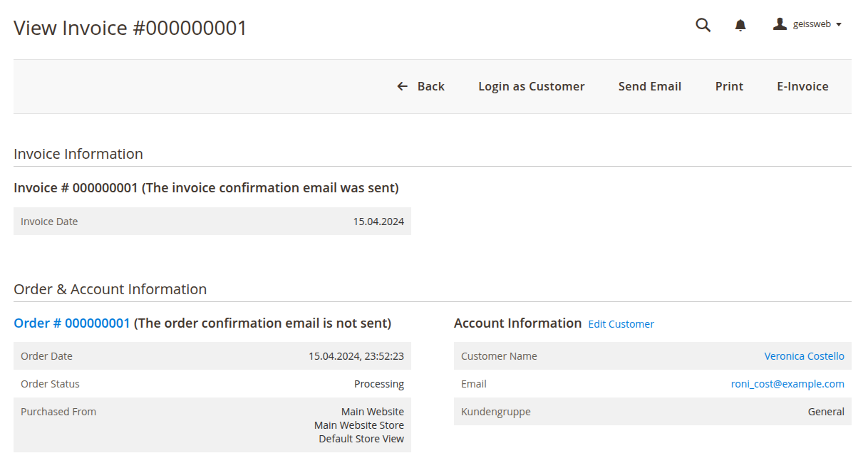The image size is (868, 468).
Task: Open the notifications bell
Action: coord(740,25)
